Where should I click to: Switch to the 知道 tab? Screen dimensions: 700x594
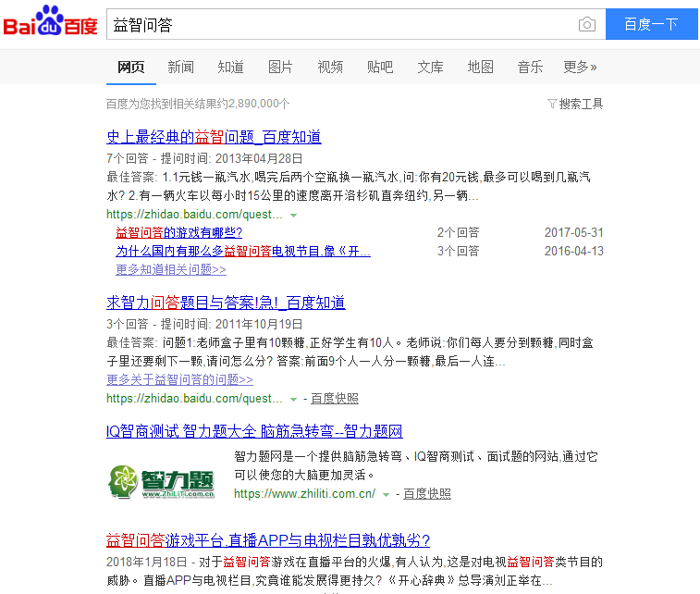pos(231,67)
